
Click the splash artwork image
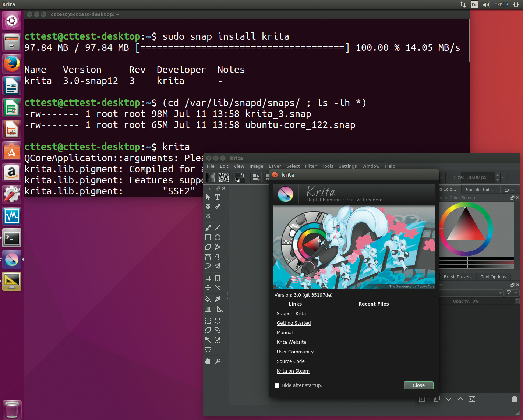tap(354, 247)
